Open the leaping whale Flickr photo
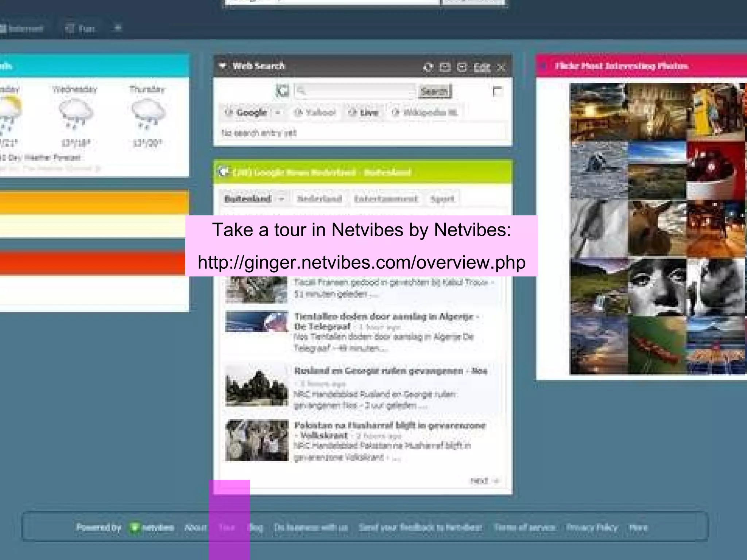The width and height of the screenshot is (747, 560). [599, 171]
